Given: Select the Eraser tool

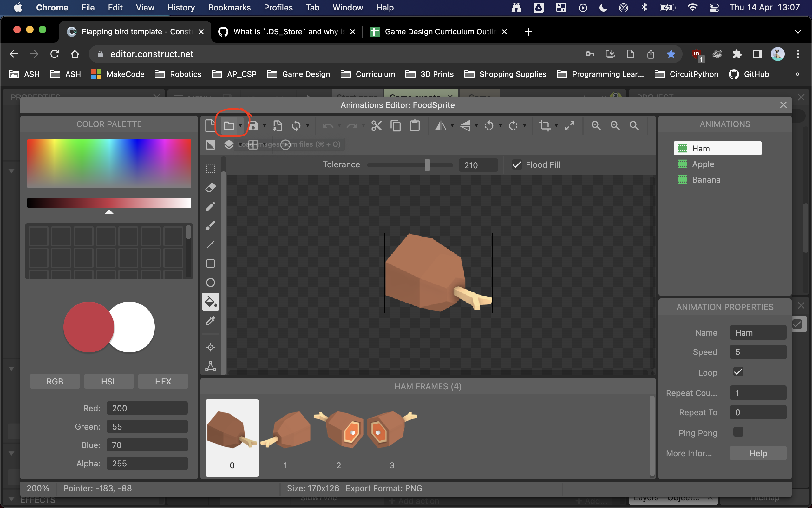Looking at the screenshot, I should pos(210,187).
